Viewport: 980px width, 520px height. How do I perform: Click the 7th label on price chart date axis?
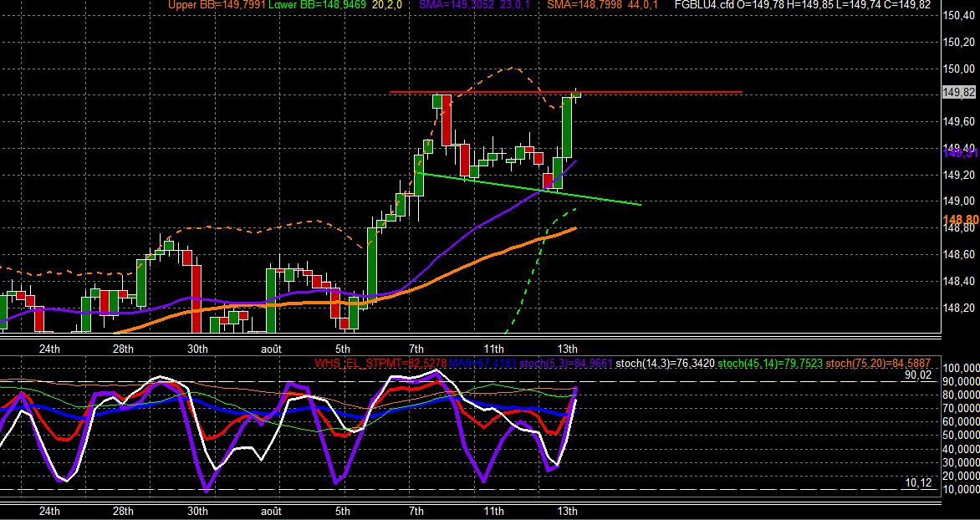pyautogui.click(x=416, y=349)
